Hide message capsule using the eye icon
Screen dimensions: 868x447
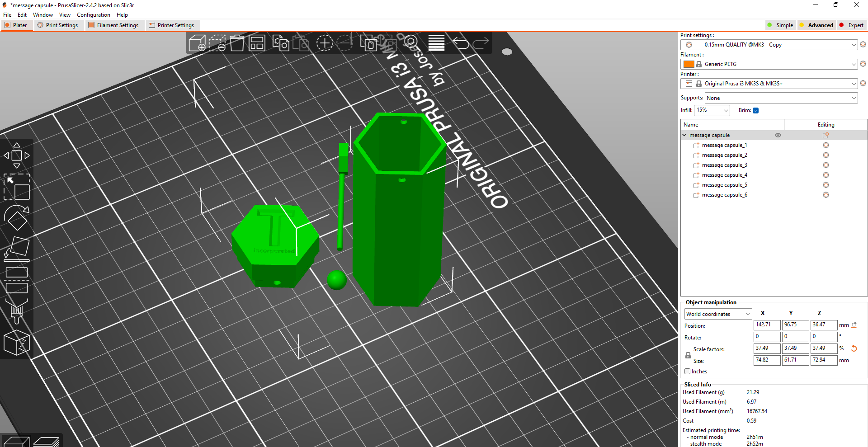pyautogui.click(x=778, y=135)
